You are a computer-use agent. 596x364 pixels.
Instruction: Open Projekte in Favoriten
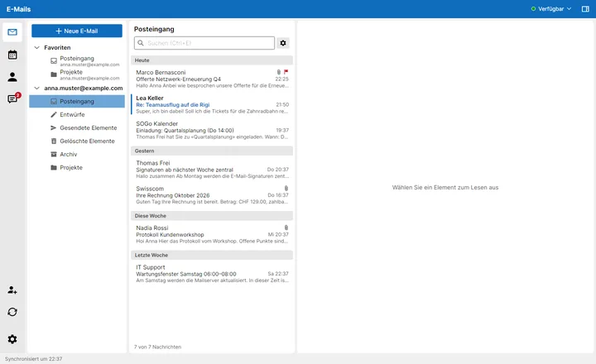point(77,74)
